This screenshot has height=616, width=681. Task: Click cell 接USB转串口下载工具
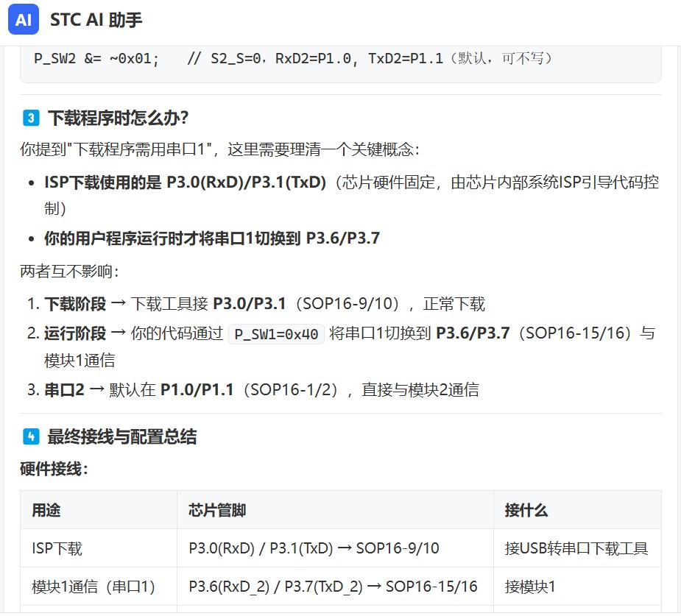tap(576, 548)
